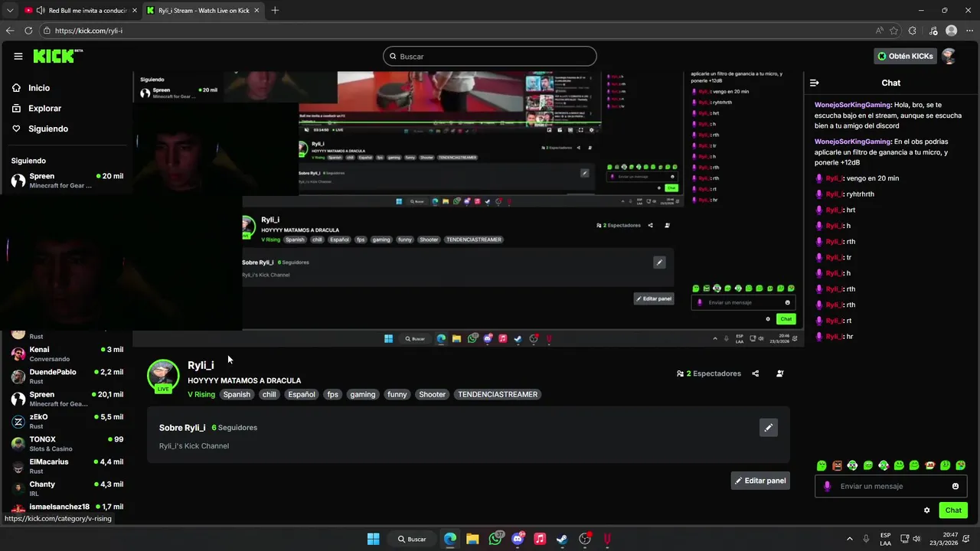
Task: Click the volume icon in system tray
Action: click(x=917, y=539)
